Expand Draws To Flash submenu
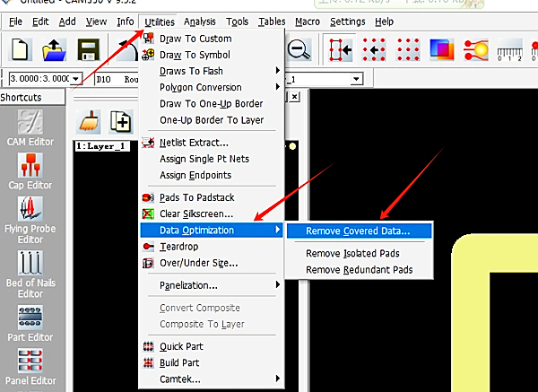538x392 pixels. click(212, 71)
